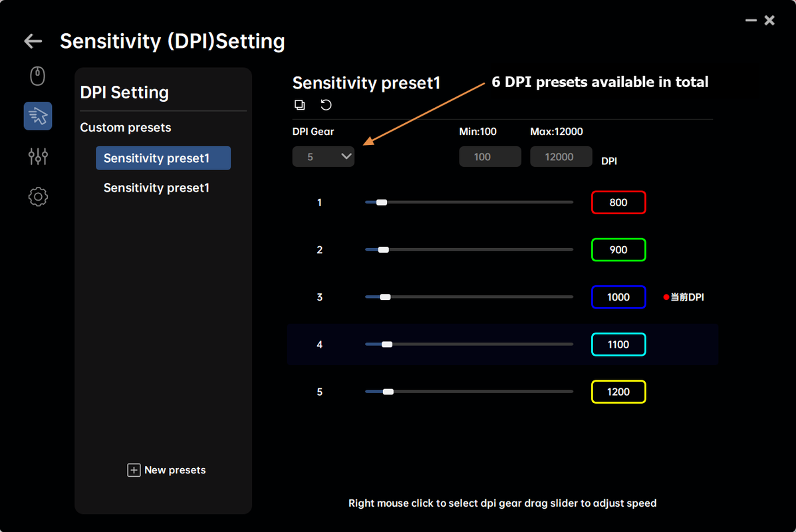Click the Min DPI field showing 100

(x=490, y=156)
